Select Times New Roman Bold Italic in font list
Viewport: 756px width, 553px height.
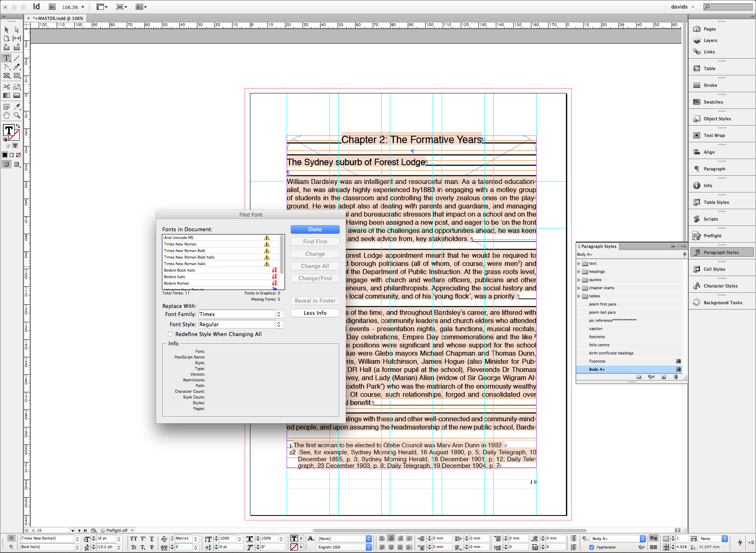point(189,257)
